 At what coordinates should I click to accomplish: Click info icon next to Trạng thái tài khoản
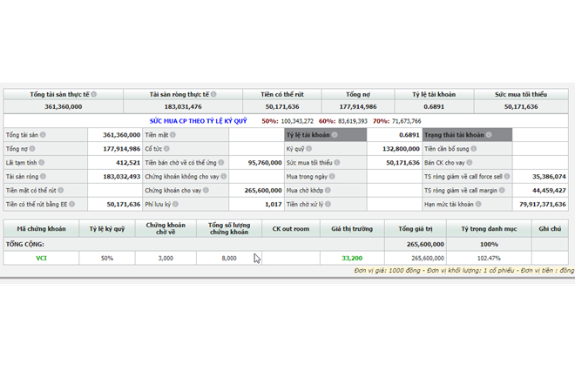[488, 135]
